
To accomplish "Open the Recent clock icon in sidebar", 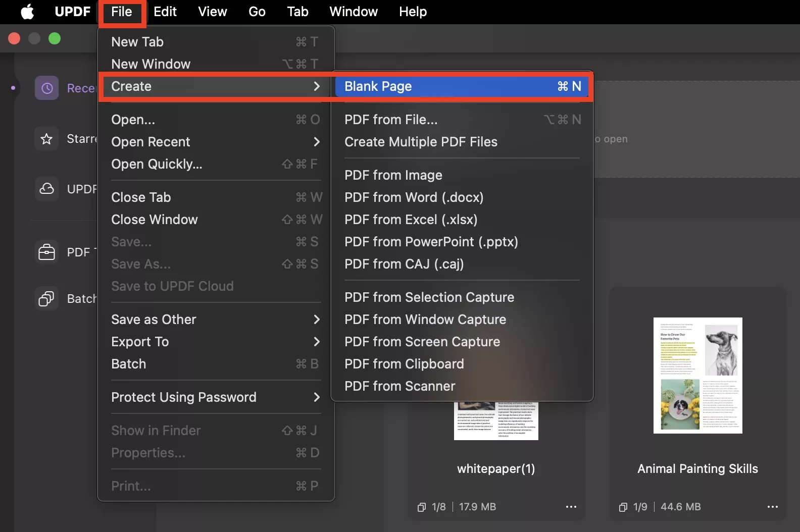I will (x=46, y=88).
